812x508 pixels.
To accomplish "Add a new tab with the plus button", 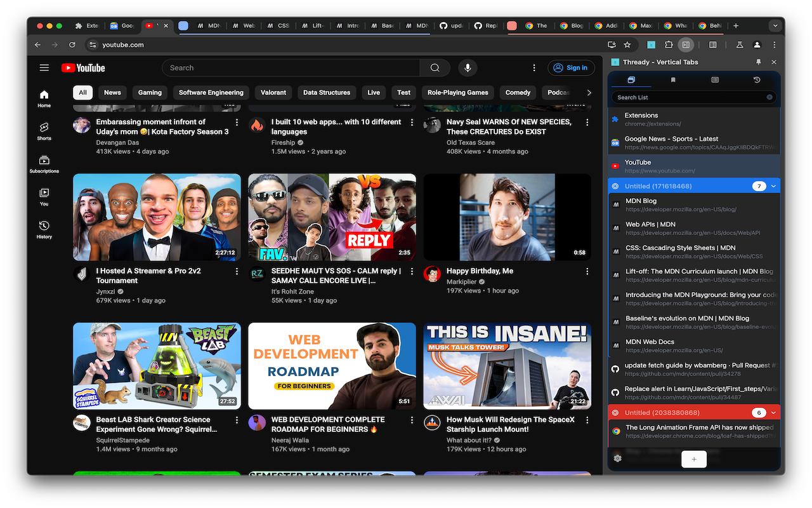I will coord(694,459).
